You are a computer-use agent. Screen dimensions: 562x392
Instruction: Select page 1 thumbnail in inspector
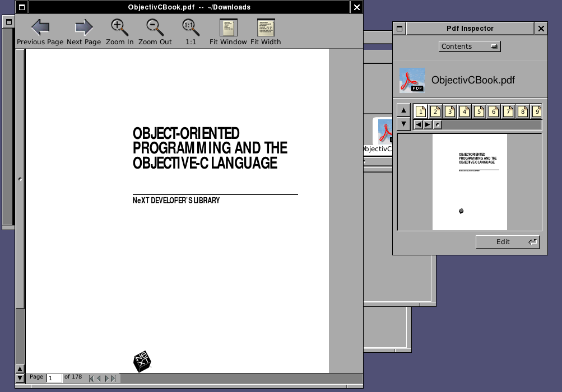[421, 111]
